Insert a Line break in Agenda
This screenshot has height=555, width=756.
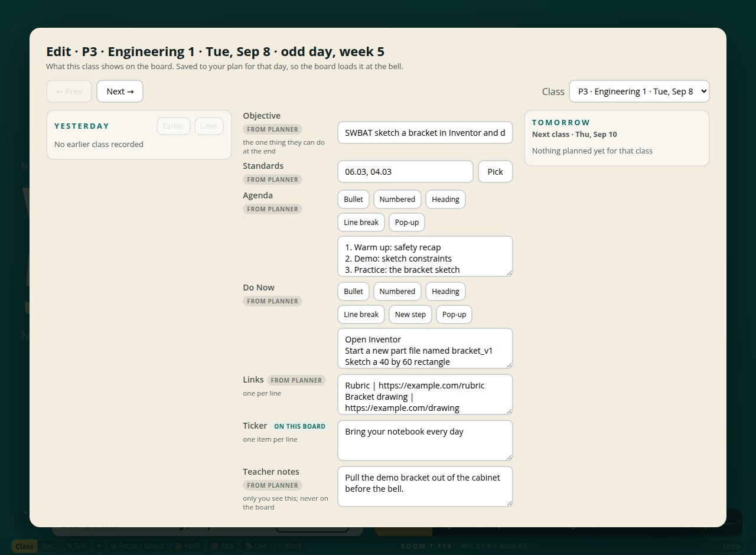tap(361, 223)
